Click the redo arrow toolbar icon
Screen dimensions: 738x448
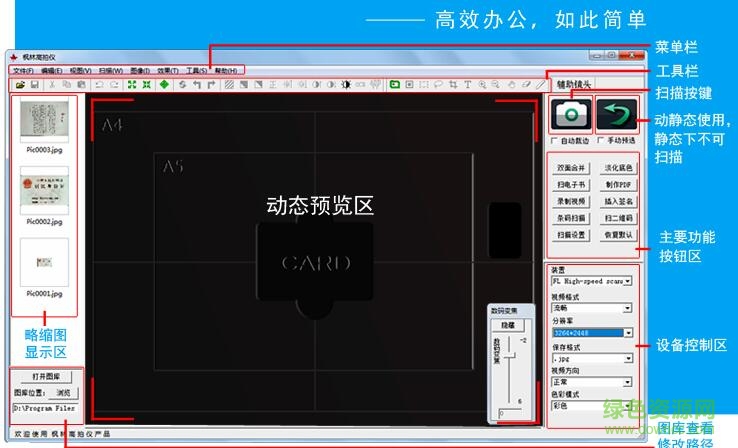tap(114, 85)
